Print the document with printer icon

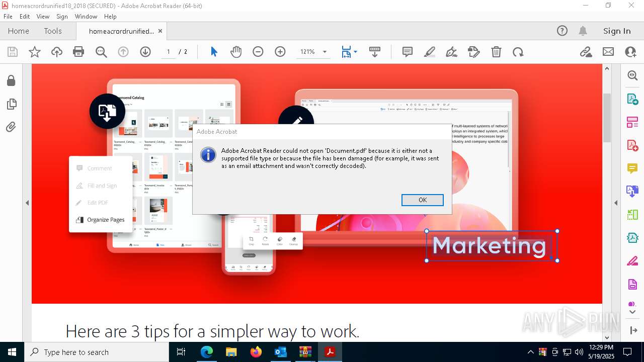coord(78,52)
